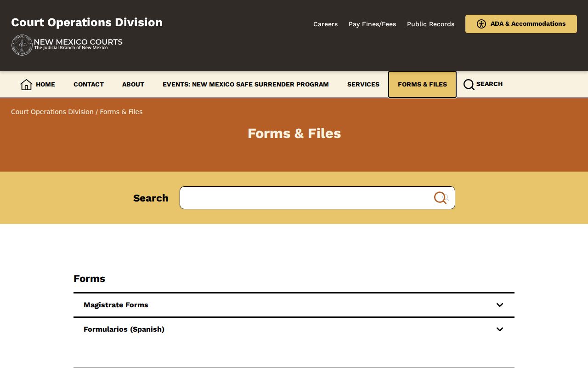Click the ADA & Accommodations button
Screen dimensions: 588x368
(x=521, y=24)
